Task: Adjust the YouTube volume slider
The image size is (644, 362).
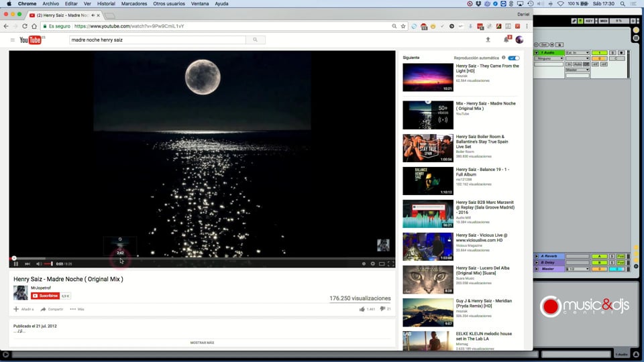Action: pyautogui.click(x=48, y=264)
